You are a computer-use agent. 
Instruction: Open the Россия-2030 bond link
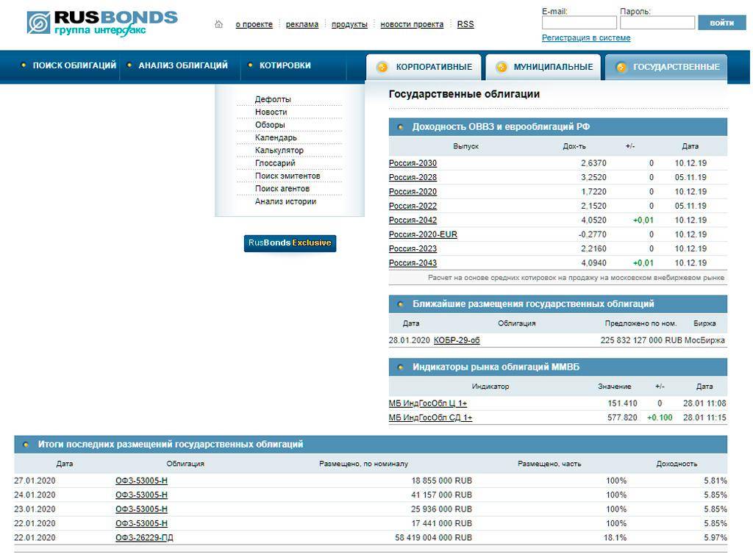413,163
